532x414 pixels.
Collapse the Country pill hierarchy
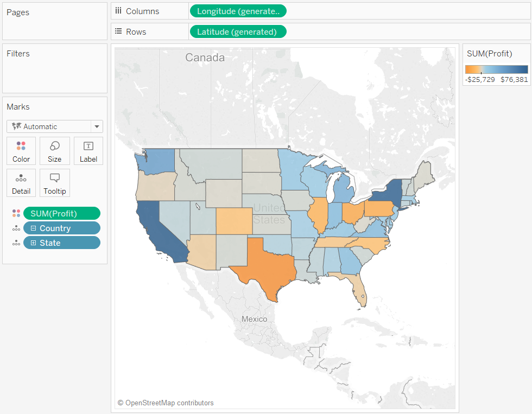[x=34, y=228]
